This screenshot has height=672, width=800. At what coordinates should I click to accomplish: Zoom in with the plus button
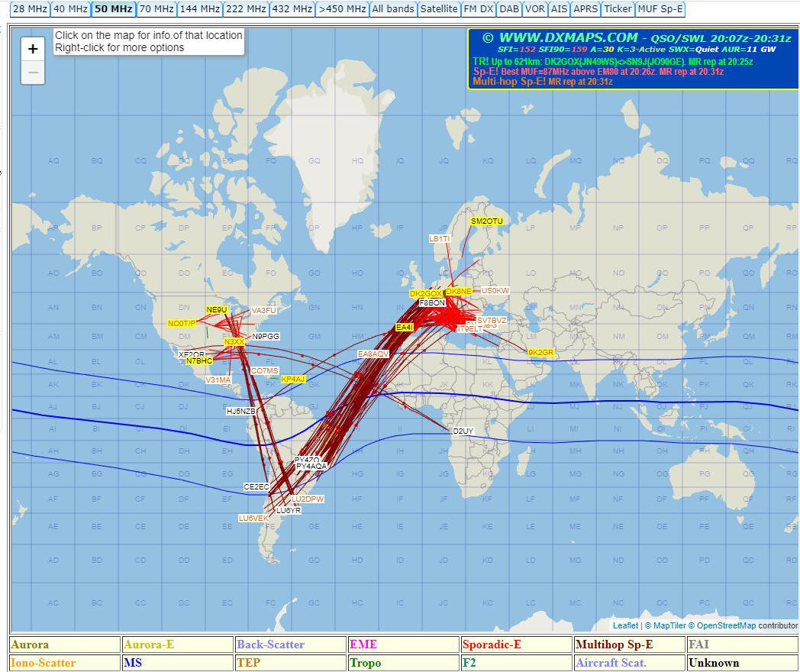coord(33,49)
